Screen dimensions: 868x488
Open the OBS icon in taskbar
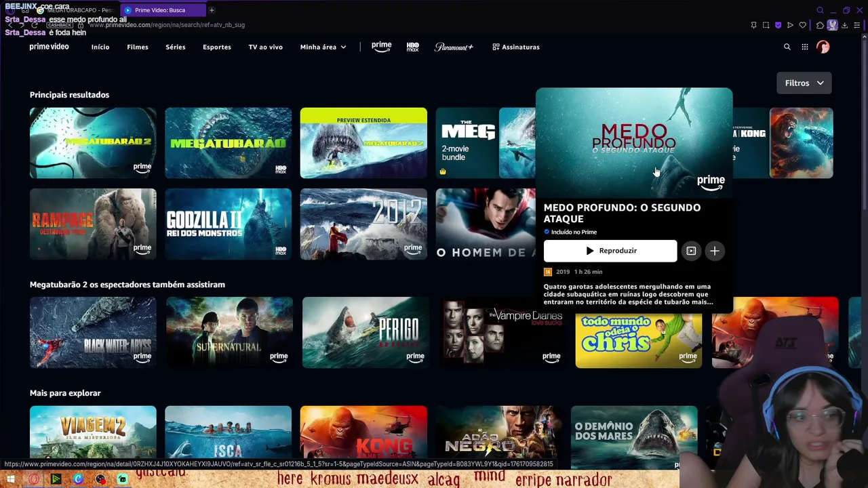tap(100, 479)
